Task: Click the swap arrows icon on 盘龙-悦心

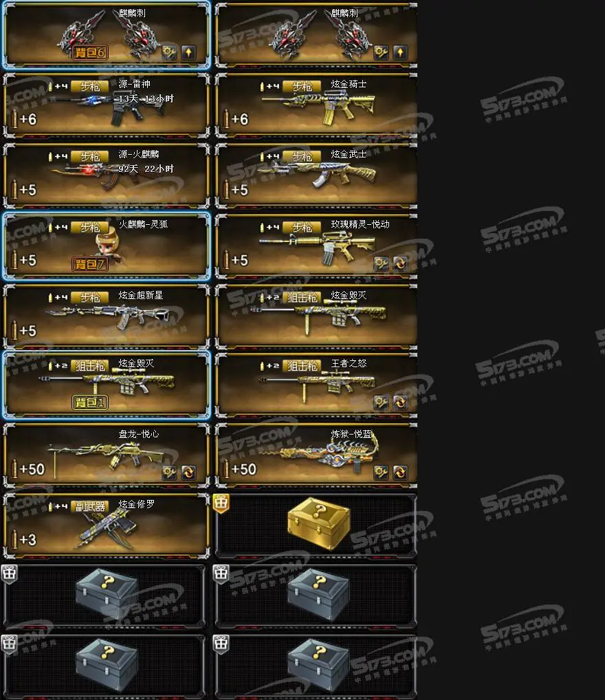Action: 188,472
